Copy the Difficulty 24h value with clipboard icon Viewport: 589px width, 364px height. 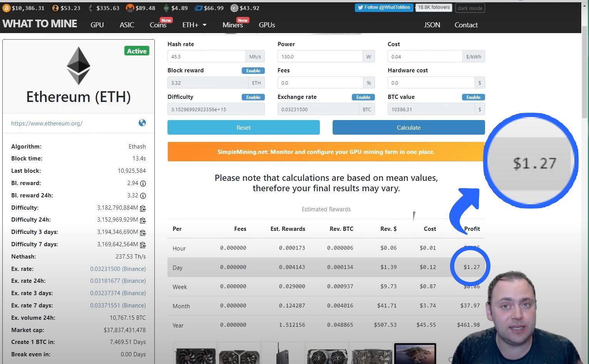click(x=143, y=220)
